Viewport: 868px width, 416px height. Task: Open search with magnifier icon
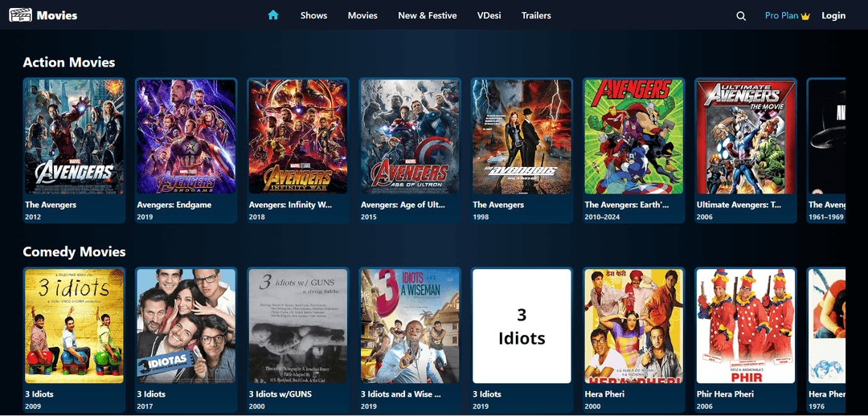tap(741, 16)
